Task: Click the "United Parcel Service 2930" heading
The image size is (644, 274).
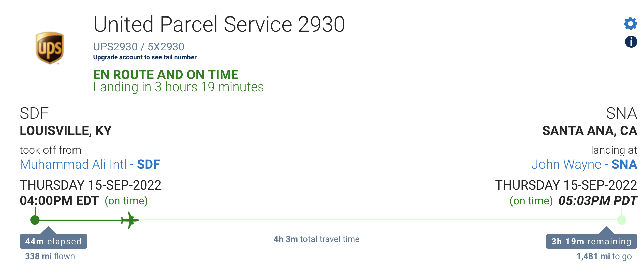Action: 219,24
